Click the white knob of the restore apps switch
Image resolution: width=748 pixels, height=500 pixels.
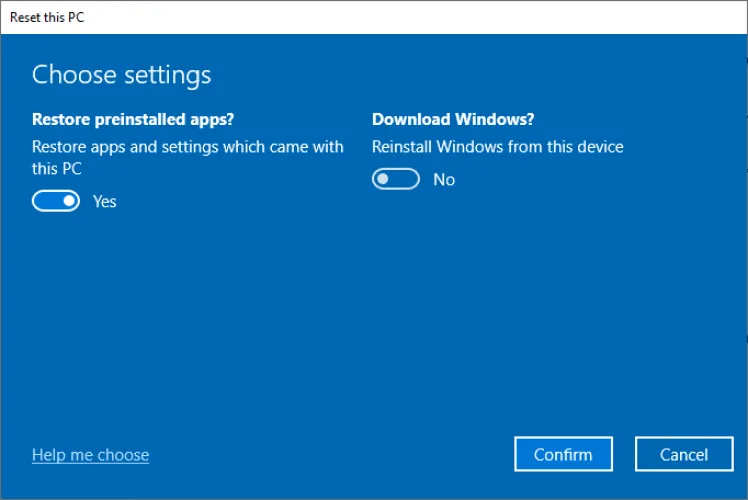click(68, 201)
